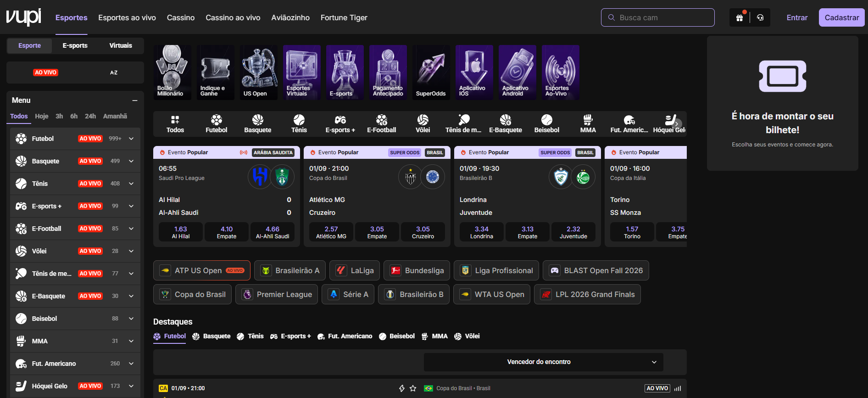
Task: Open statistics bars icon for Copa do Brasil match
Action: (678, 388)
